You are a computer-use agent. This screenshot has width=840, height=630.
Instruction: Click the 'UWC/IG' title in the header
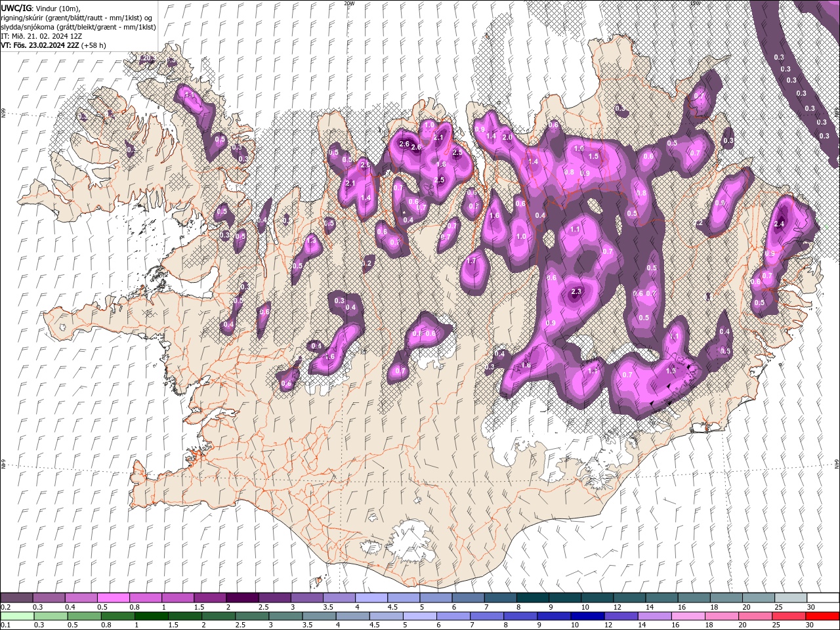(x=16, y=7)
